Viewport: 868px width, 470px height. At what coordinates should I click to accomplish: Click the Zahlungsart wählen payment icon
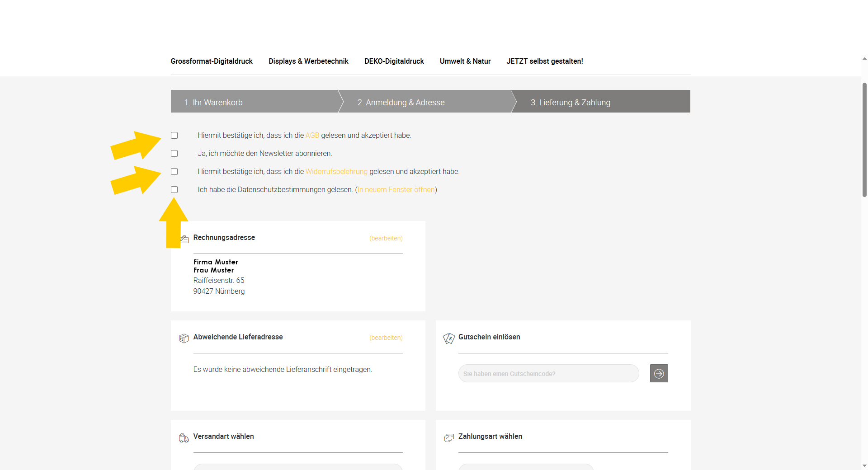tap(448, 437)
